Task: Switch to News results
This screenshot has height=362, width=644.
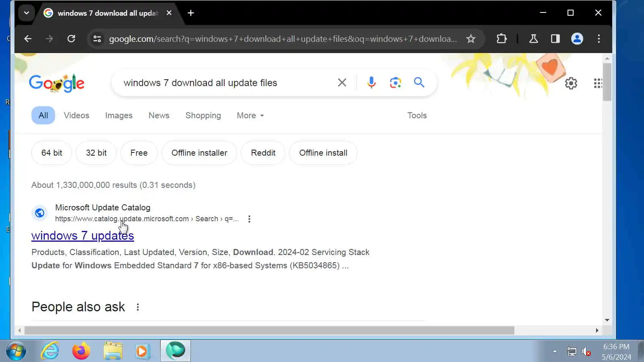Action: coord(159,115)
